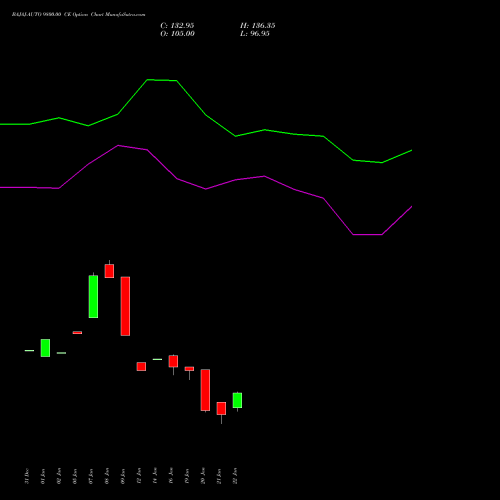Click the '01 Jan' date axis label
The image size is (500, 500).
43,476
